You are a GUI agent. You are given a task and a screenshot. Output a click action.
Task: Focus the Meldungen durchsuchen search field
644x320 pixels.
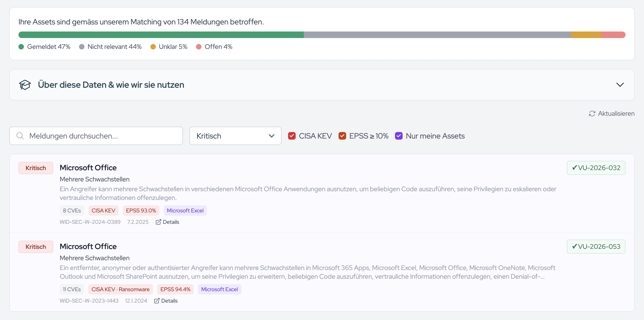point(96,136)
